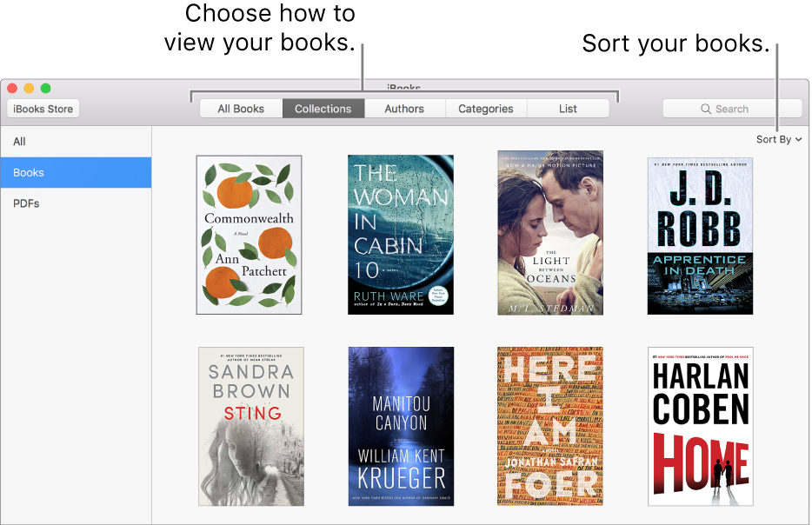812x525 pixels.
Task: Open Harlan Coben's Home book
Action: pyautogui.click(x=701, y=427)
